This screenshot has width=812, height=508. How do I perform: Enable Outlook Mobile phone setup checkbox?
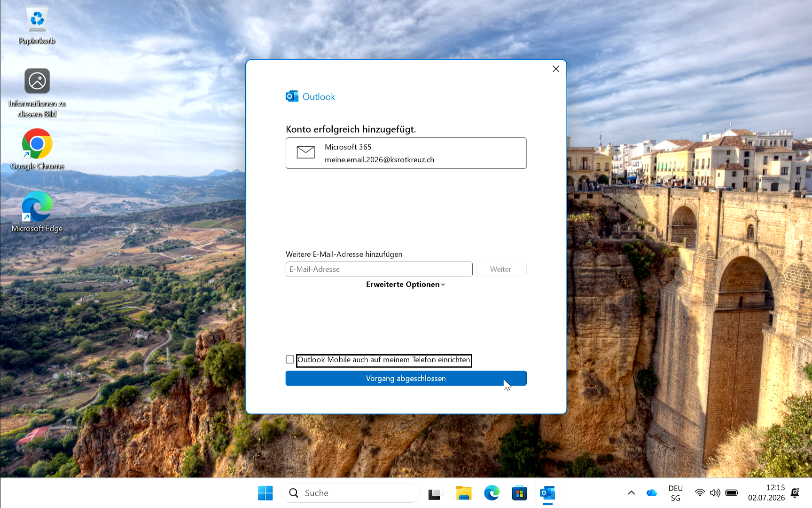pyautogui.click(x=290, y=359)
